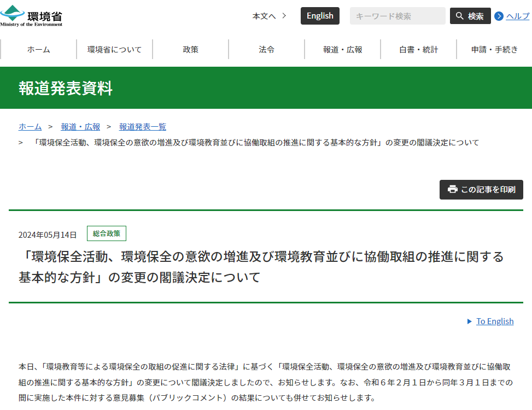Open the 申請・手続き navigation menu
532x410 pixels.
pyautogui.click(x=494, y=49)
